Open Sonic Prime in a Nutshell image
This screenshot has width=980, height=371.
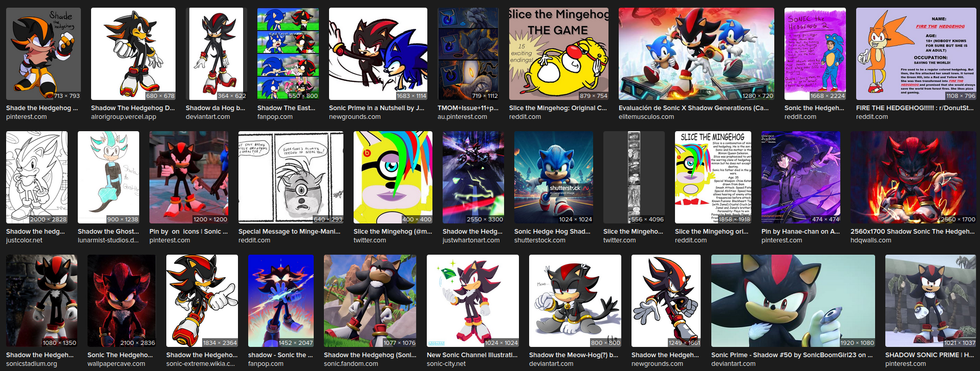tap(378, 54)
